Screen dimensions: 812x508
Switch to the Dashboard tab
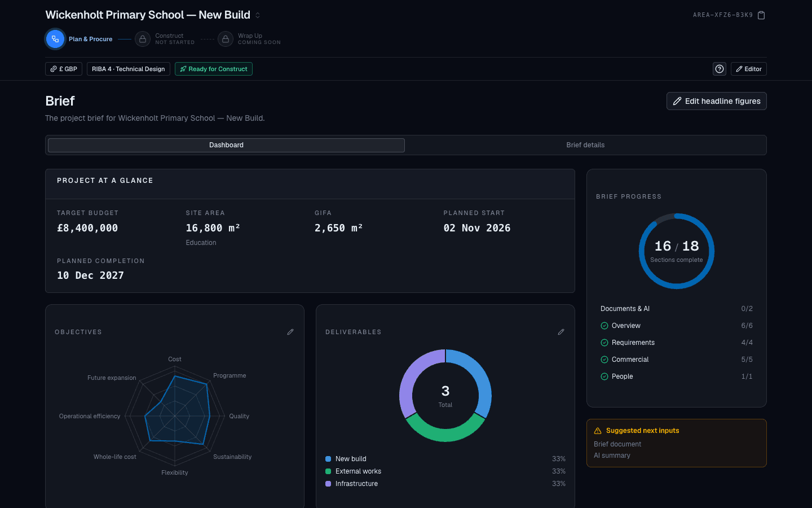tap(226, 145)
